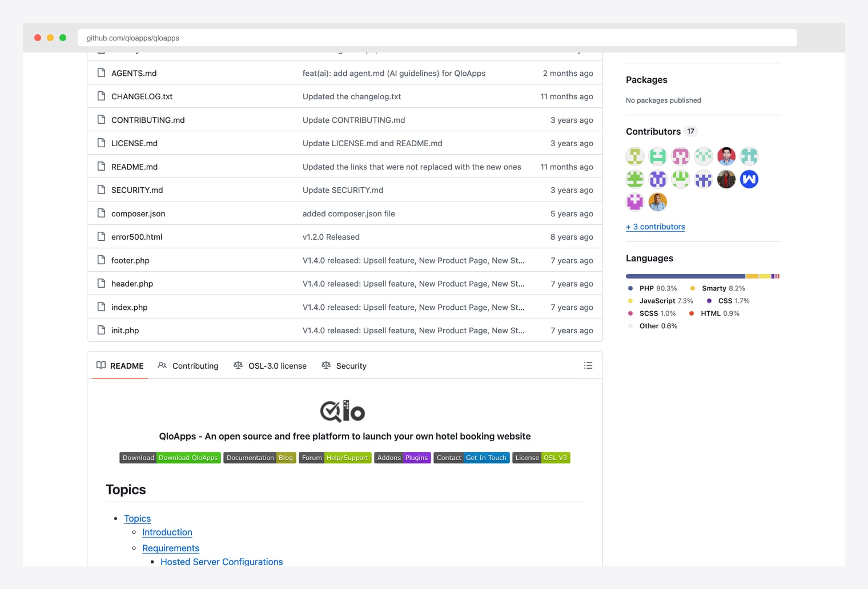Open the README outline list icon
The image size is (868, 589).
point(588,365)
